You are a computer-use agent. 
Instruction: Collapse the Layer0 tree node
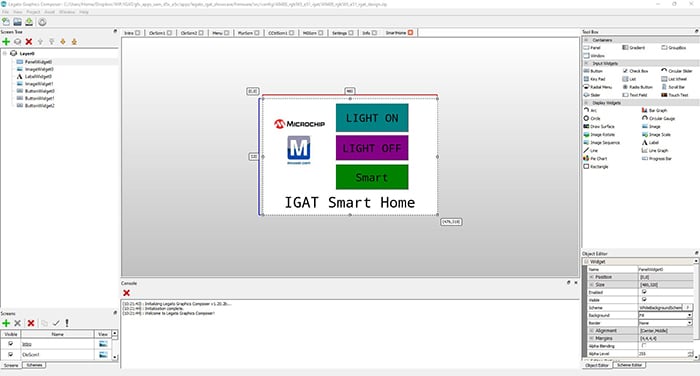5,53
